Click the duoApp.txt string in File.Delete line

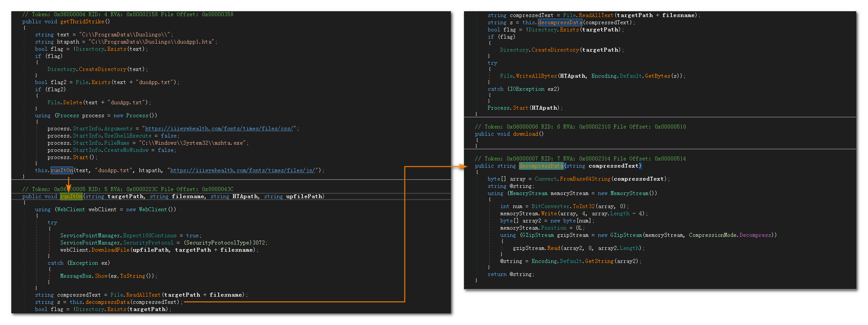pos(127,102)
